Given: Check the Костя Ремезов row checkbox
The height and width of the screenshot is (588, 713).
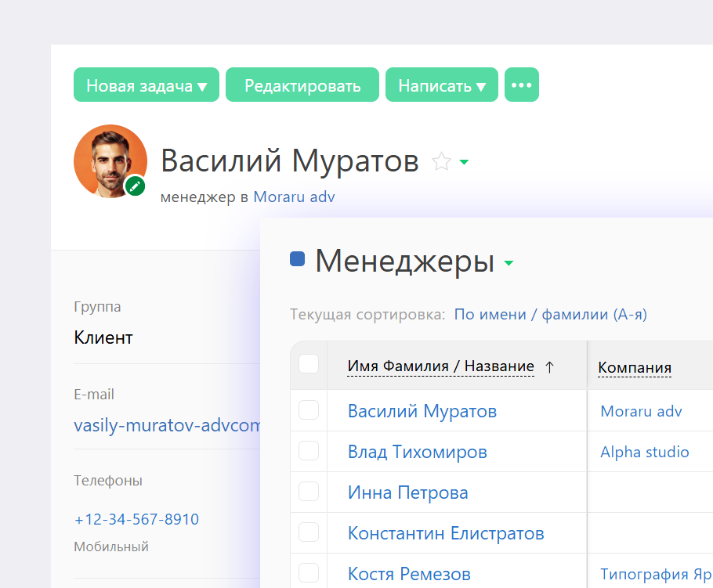Looking at the screenshot, I should (x=309, y=573).
